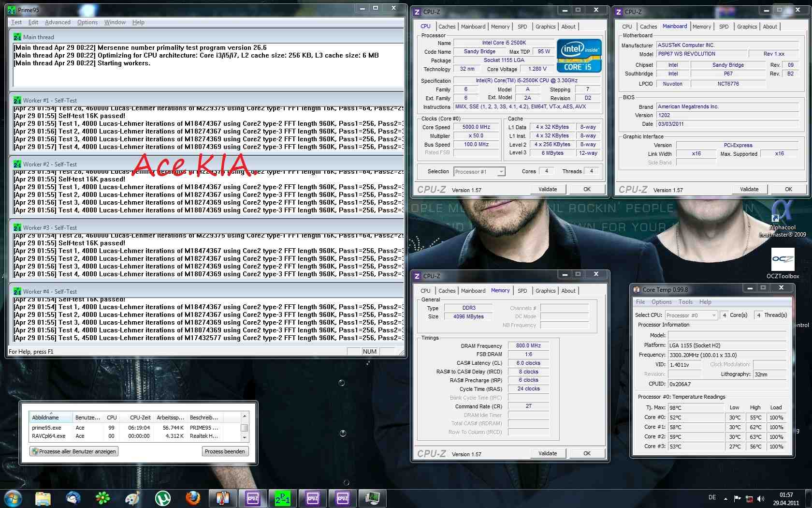Click the process list scroll up arrow
Screen dimensions: 812x508
click(245, 417)
